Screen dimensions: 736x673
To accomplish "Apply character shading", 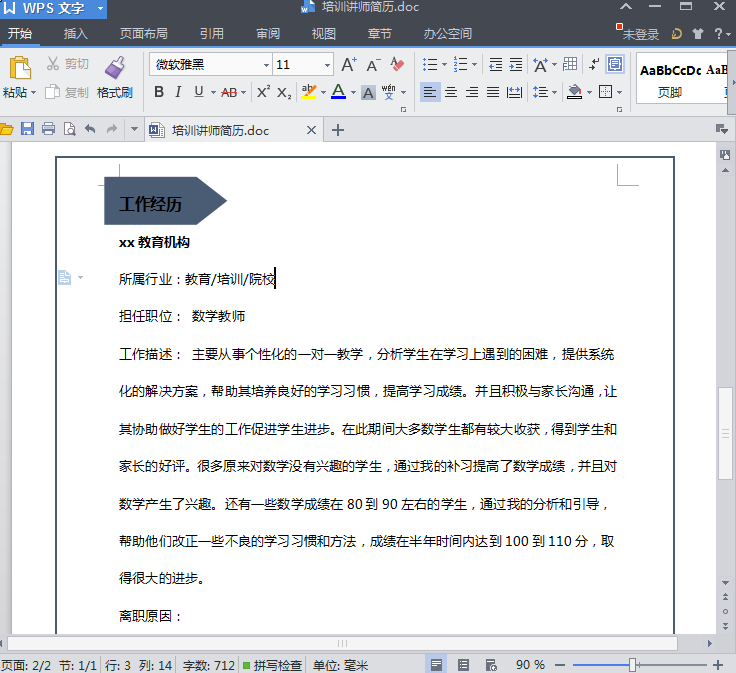I will pyautogui.click(x=368, y=92).
